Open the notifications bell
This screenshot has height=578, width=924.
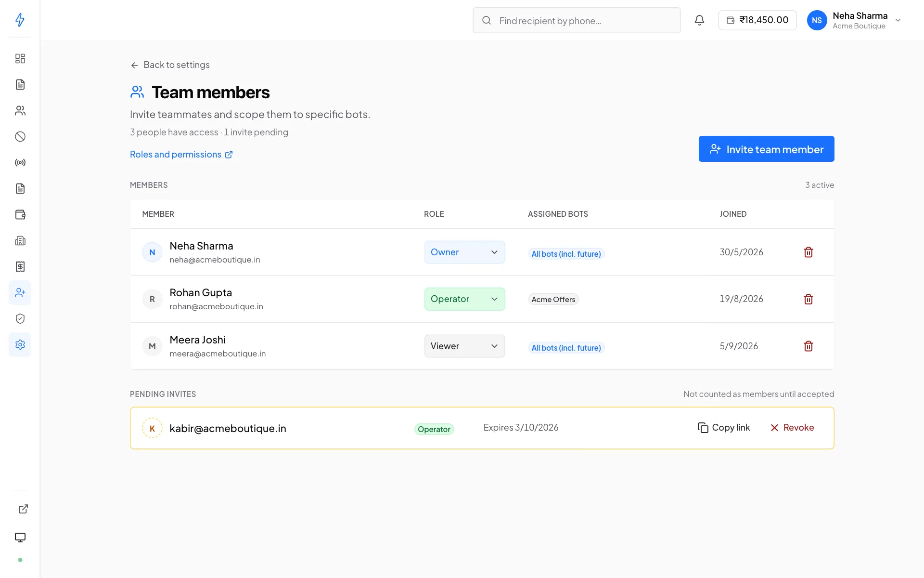[x=699, y=20]
